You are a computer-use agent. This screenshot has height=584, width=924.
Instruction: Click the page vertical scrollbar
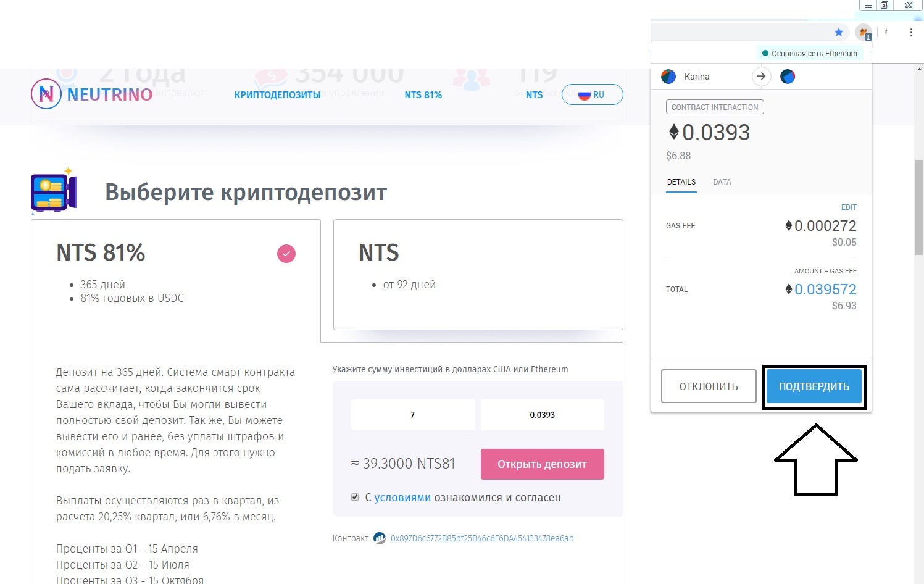pos(919,207)
